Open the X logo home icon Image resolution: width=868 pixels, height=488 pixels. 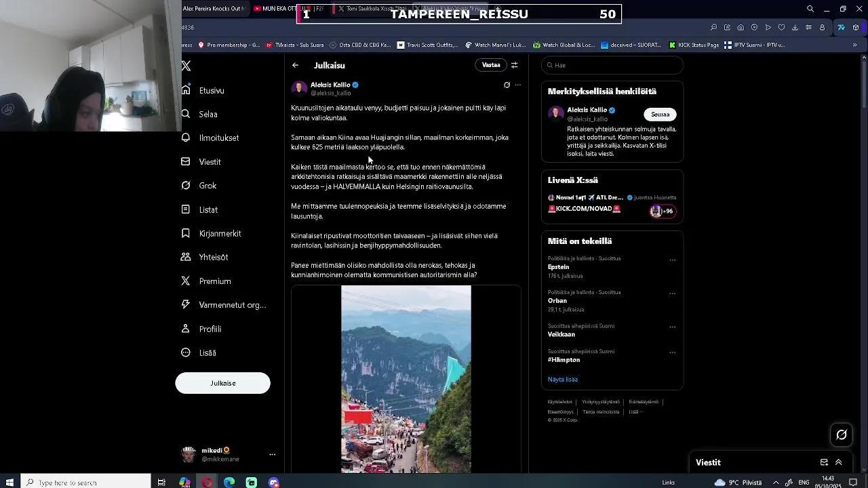(x=186, y=66)
